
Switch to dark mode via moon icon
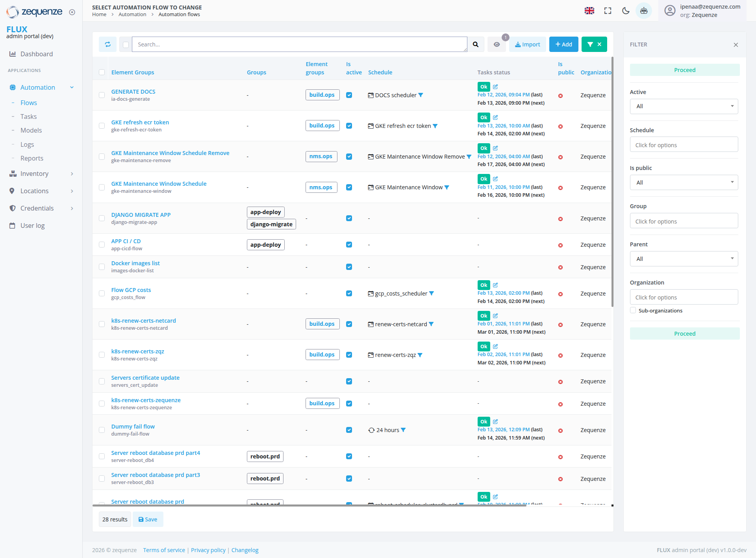pos(626,11)
